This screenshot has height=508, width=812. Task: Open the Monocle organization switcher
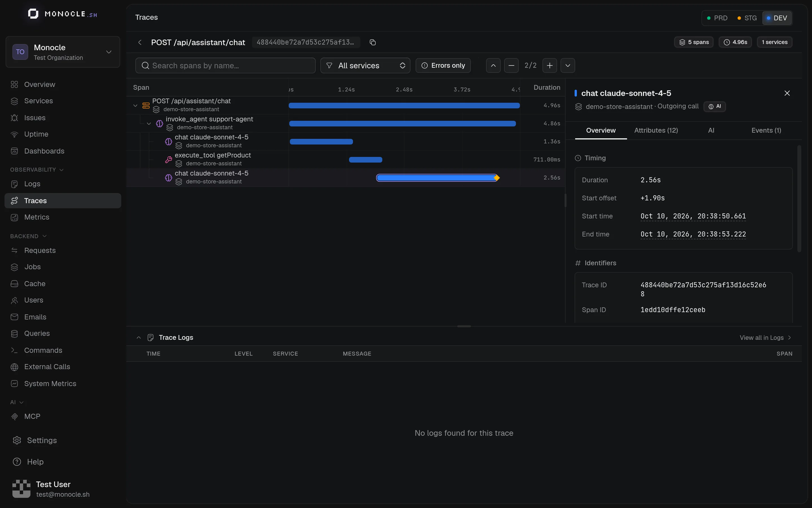click(x=63, y=52)
